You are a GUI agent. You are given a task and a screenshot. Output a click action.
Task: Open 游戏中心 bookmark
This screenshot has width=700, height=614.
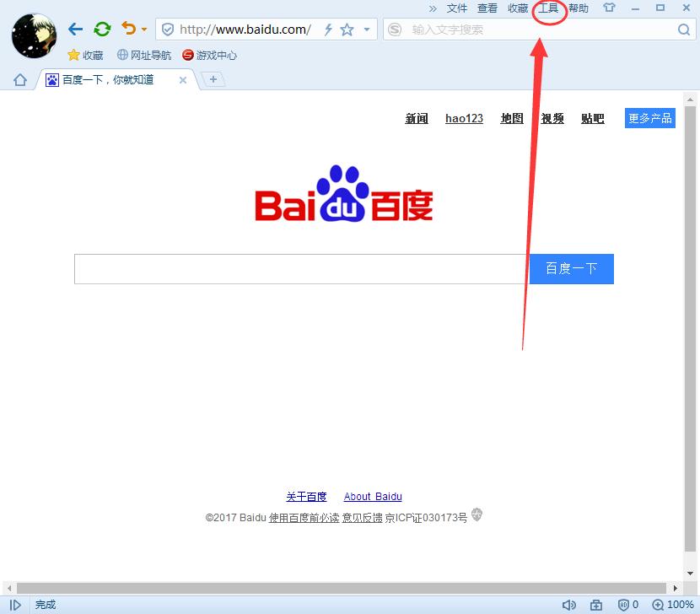(209, 56)
